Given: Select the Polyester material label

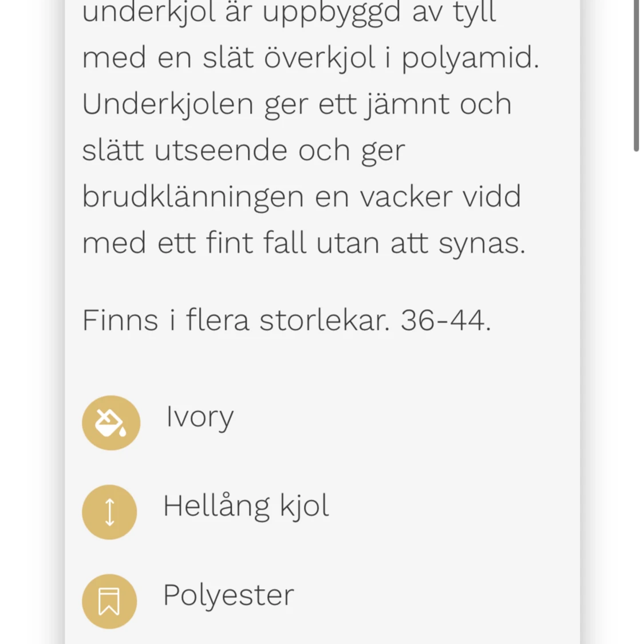Looking at the screenshot, I should 229,595.
